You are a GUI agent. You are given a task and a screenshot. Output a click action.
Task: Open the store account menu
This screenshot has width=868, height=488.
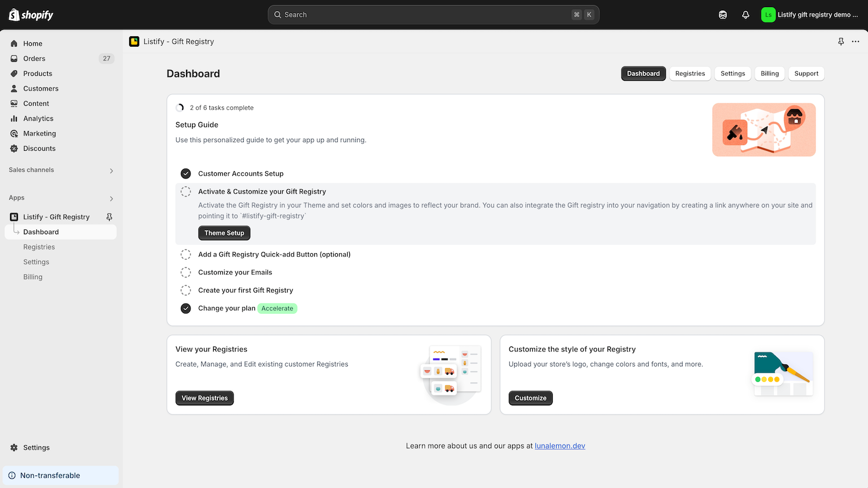tap(810, 15)
